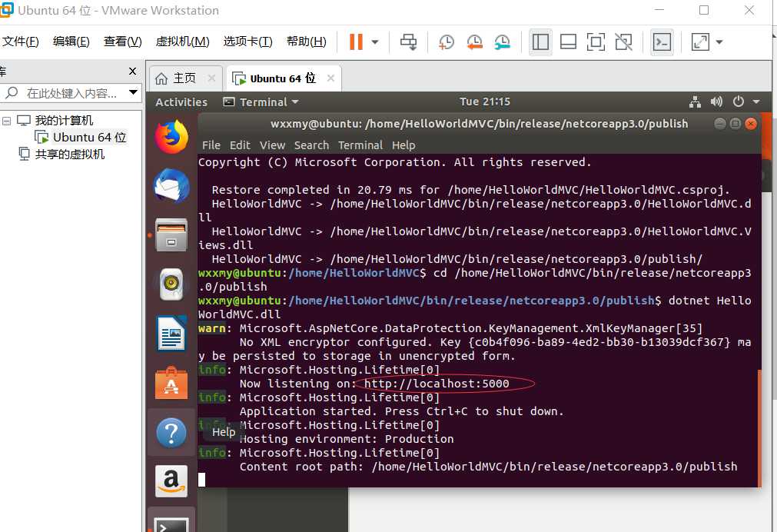This screenshot has width=777, height=532.
Task: Open Help from the Ubuntu dock
Action: click(171, 432)
